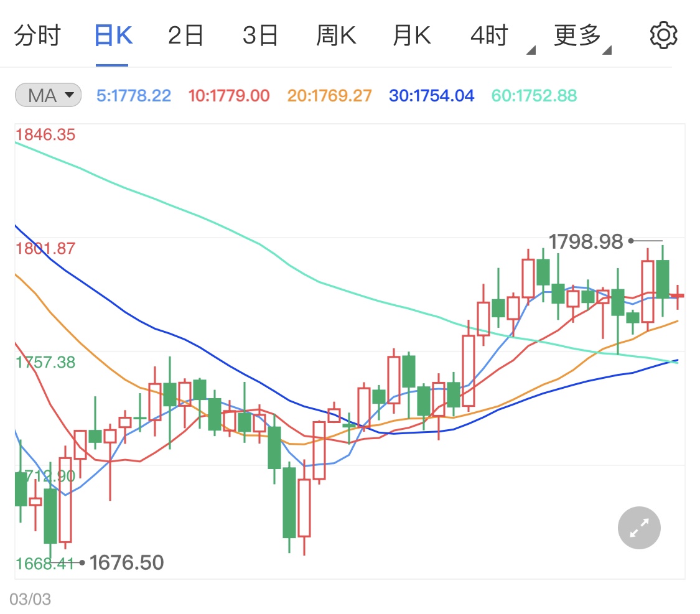This screenshot has height=614, width=700.
Task: Open the MA indicator dropdown
Action: (48, 95)
